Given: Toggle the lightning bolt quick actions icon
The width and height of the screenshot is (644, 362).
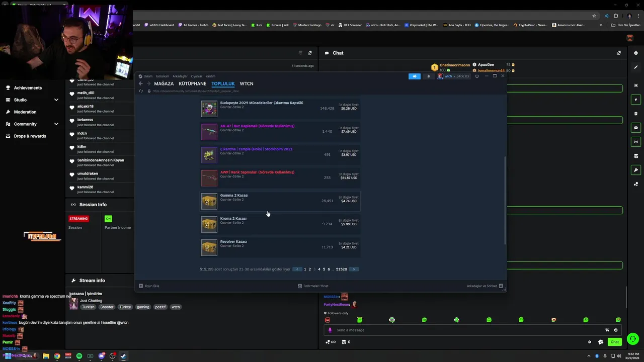Looking at the screenshot, I should tap(636, 100).
